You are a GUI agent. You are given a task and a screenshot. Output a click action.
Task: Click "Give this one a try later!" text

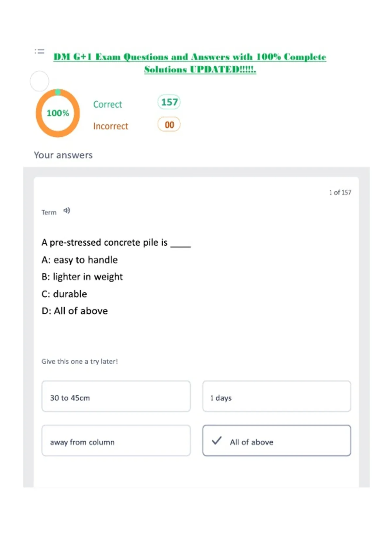click(79, 361)
